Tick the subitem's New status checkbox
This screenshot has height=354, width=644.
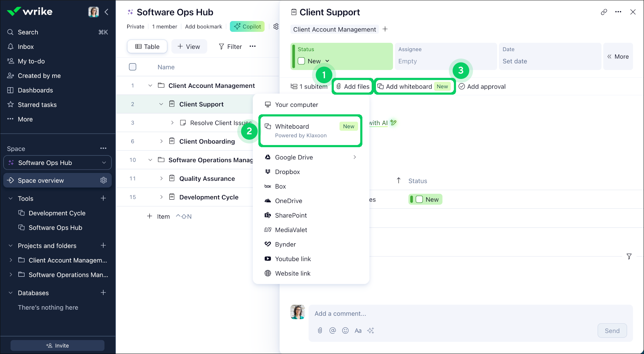click(419, 200)
